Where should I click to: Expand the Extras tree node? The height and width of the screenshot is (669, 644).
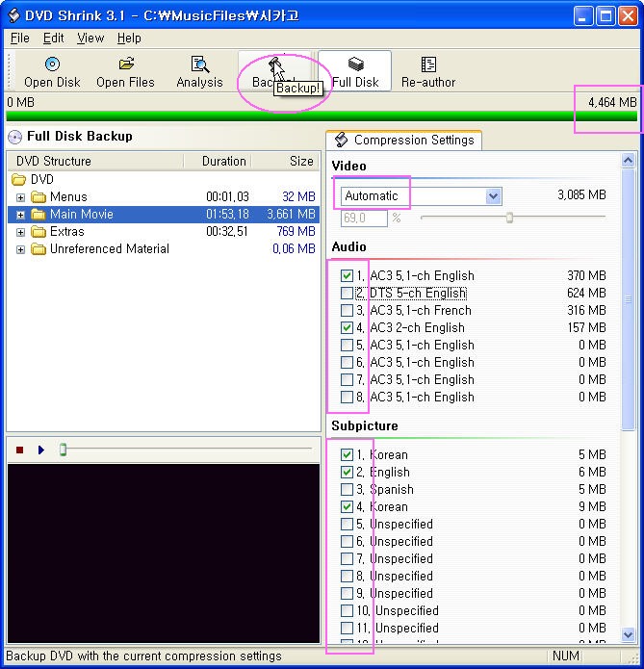click(x=20, y=232)
